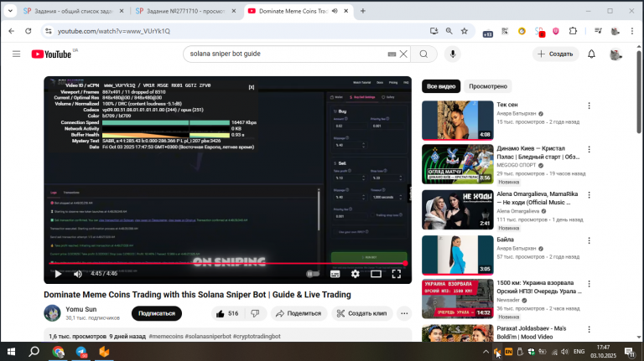This screenshot has width=644, height=361.
Task: Open the Байла video thumbnail
Action: click(x=458, y=255)
